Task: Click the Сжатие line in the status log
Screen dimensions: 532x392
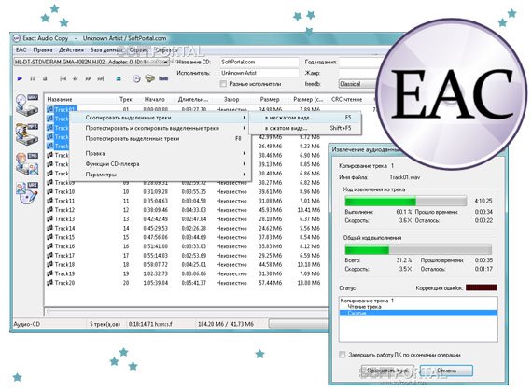Action: pyautogui.click(x=418, y=313)
